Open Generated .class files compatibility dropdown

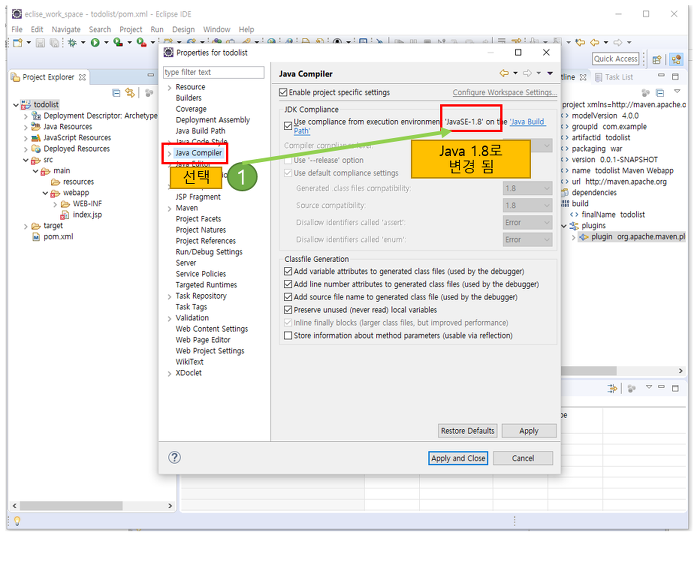528,188
